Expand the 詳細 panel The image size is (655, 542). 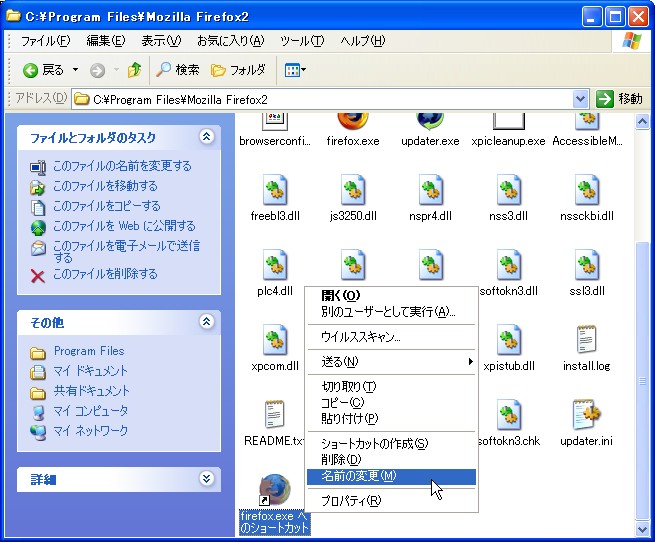click(x=206, y=478)
